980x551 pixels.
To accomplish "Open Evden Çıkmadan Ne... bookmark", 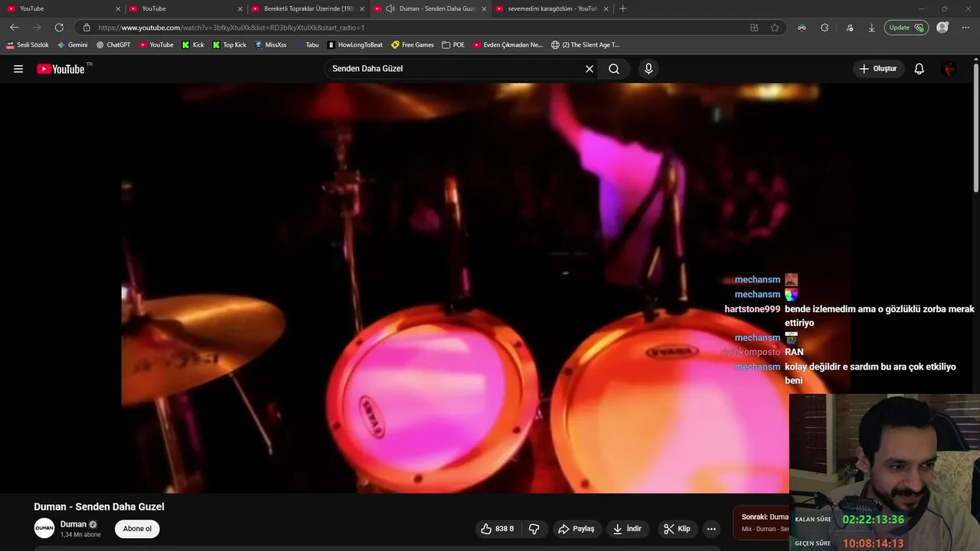I will click(508, 45).
